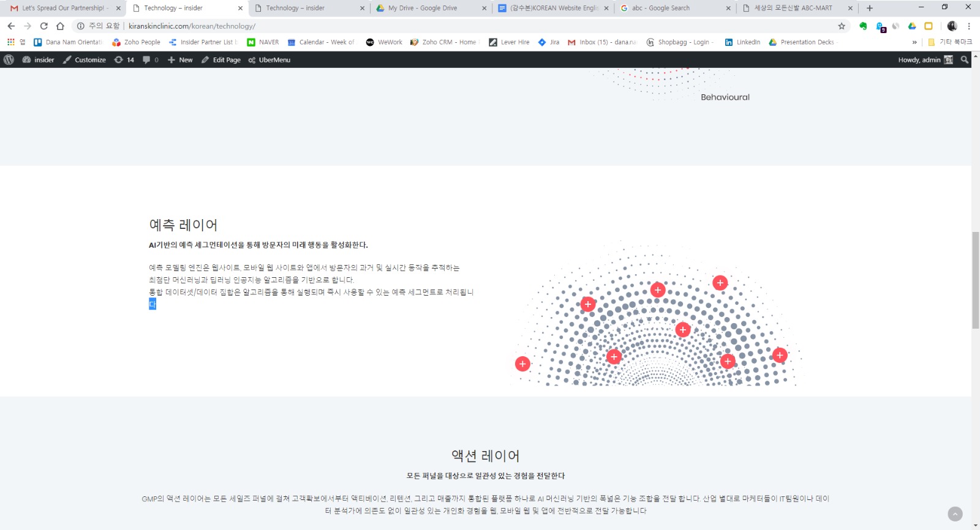Expand the hidden bookmarks overflow chevron
Screen dimensions: 980x530
(914, 42)
